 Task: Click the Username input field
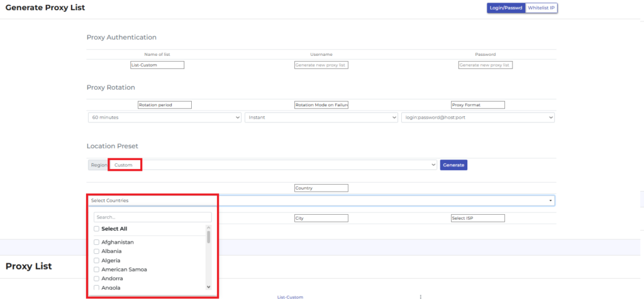(x=321, y=65)
